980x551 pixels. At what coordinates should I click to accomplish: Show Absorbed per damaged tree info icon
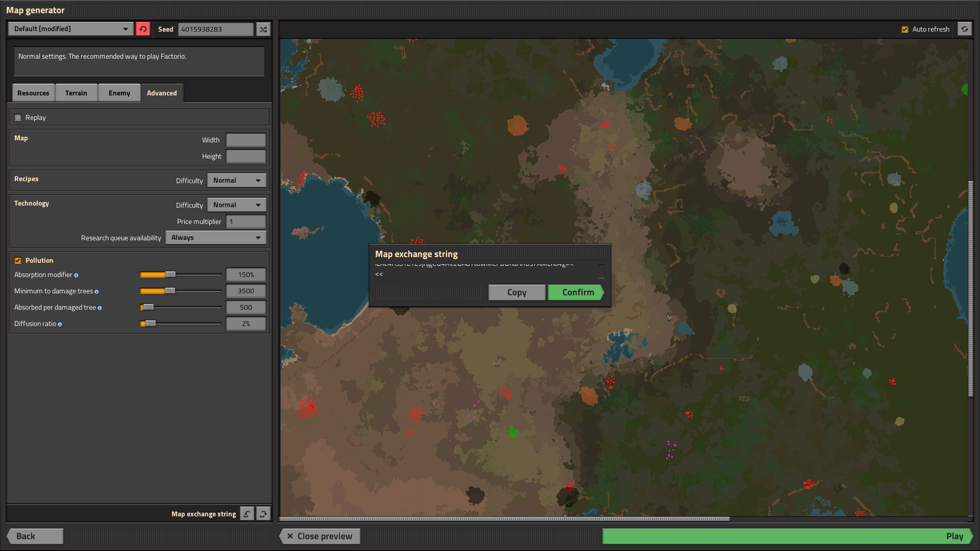coord(100,308)
